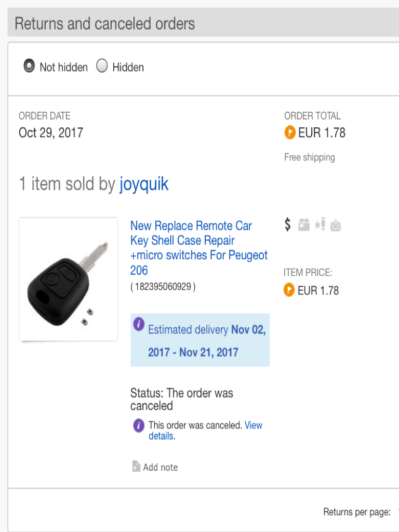
Task: Click the orange icon beside order total
Action: point(290,132)
